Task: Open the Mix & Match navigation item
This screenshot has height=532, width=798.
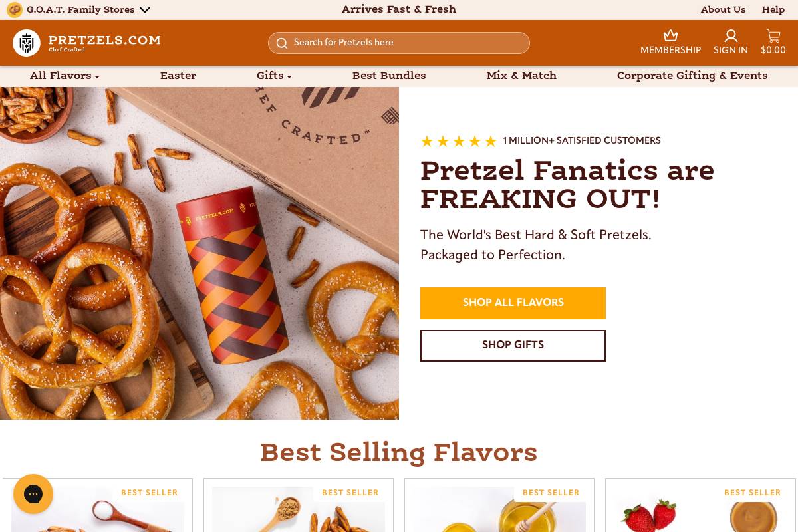Action: [521, 76]
